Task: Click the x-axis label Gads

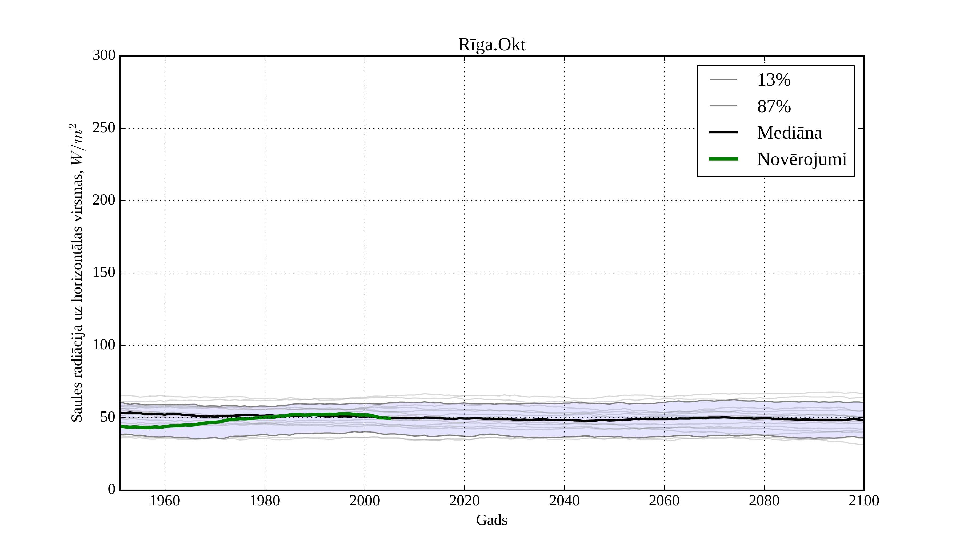Action: [x=491, y=520]
